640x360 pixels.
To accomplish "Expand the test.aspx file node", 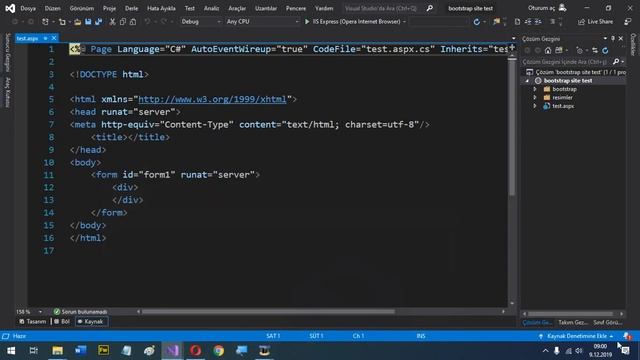I will pyautogui.click(x=535, y=106).
